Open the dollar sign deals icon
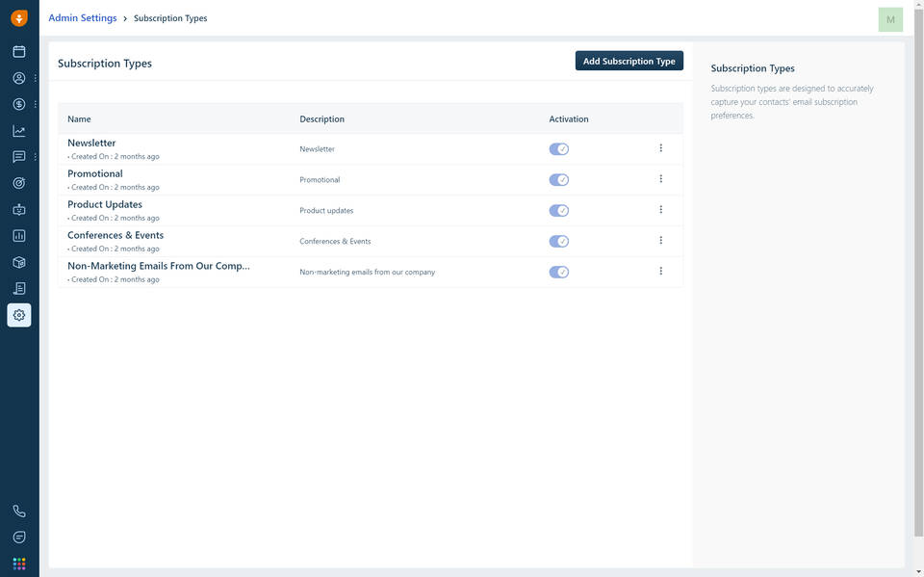The width and height of the screenshot is (924, 577). (x=19, y=104)
